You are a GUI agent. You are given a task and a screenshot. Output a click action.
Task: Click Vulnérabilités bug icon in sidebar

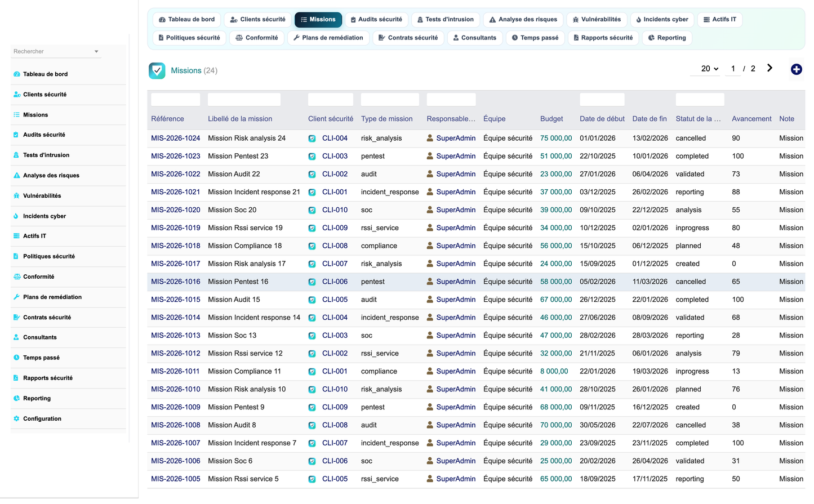pyautogui.click(x=17, y=195)
